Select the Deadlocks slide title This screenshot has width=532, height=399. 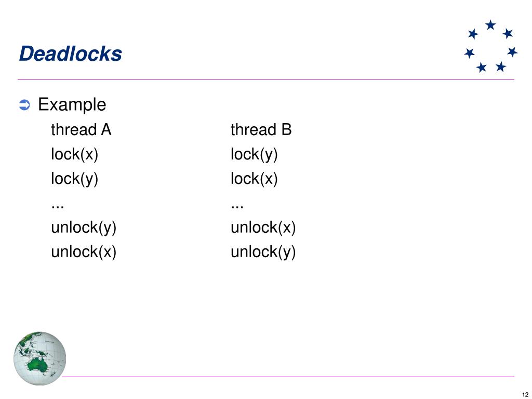coord(71,54)
